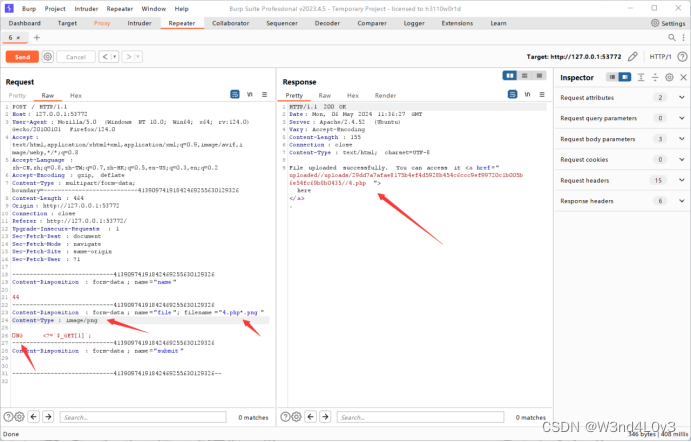The width and height of the screenshot is (691, 442).
Task: Open Burp Settings
Action: (668, 23)
